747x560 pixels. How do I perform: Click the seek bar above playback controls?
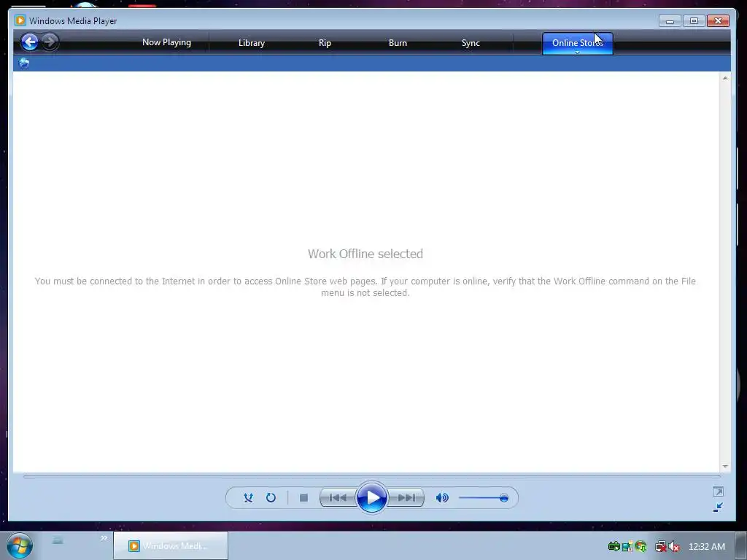tap(371, 476)
